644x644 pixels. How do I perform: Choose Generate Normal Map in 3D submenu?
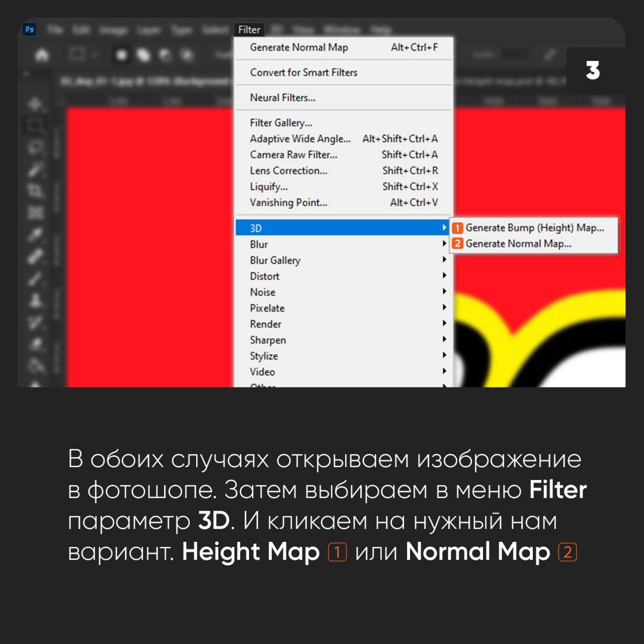point(534,244)
